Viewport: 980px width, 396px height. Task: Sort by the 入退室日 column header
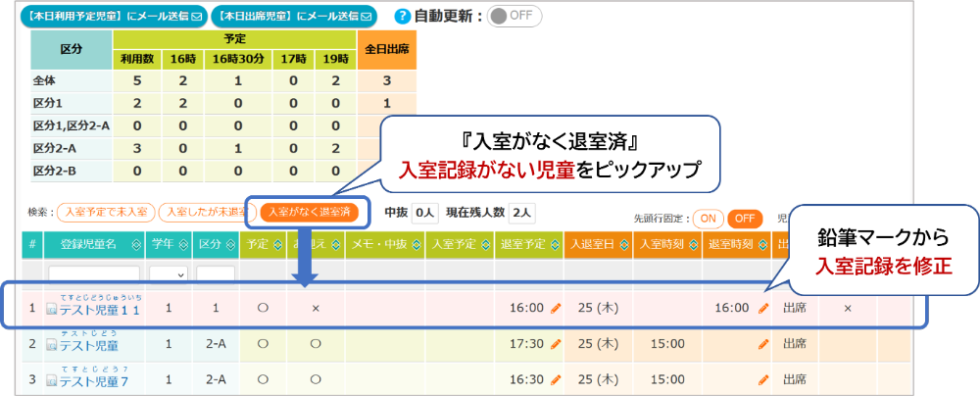coord(623,245)
